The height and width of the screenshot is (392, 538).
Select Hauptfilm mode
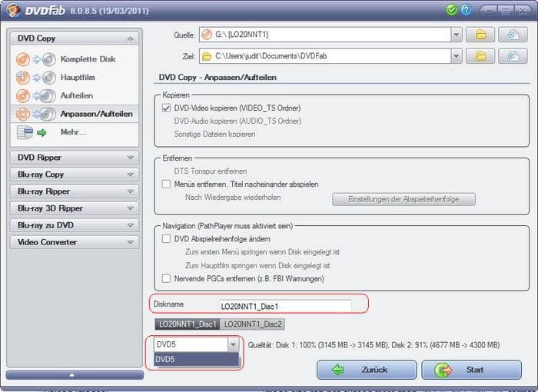coord(75,78)
